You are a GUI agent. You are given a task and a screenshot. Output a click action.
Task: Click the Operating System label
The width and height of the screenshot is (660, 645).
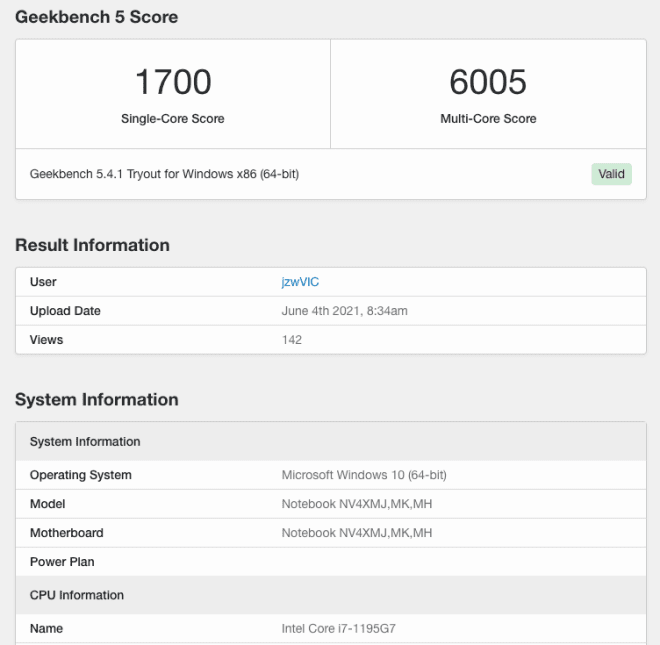81,475
